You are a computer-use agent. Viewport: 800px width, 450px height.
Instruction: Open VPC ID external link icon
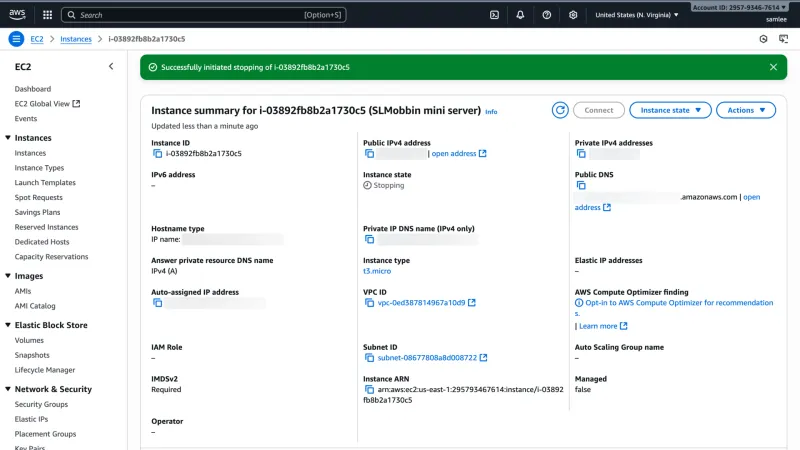(x=472, y=303)
